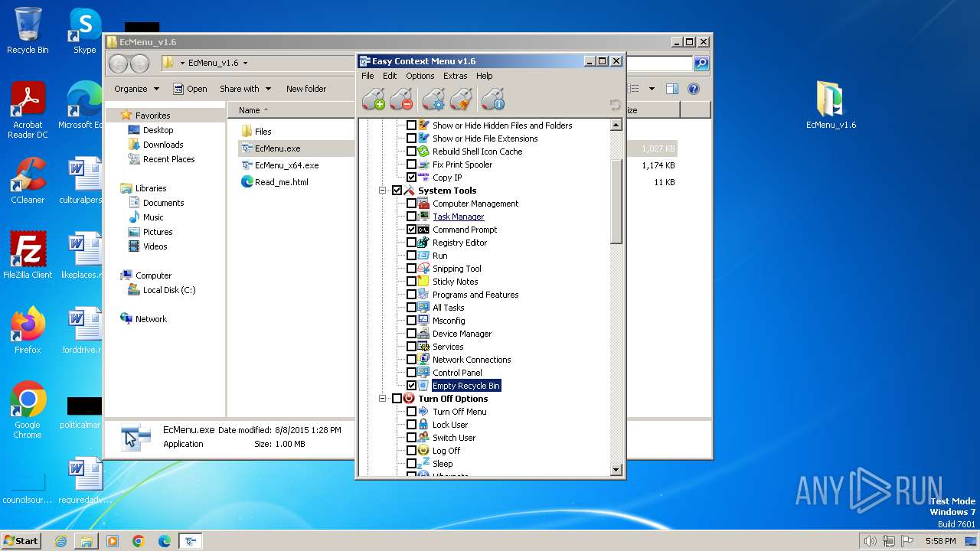980x551 pixels.
Task: Uncheck the Command Prompt checkbox
Action: point(411,230)
